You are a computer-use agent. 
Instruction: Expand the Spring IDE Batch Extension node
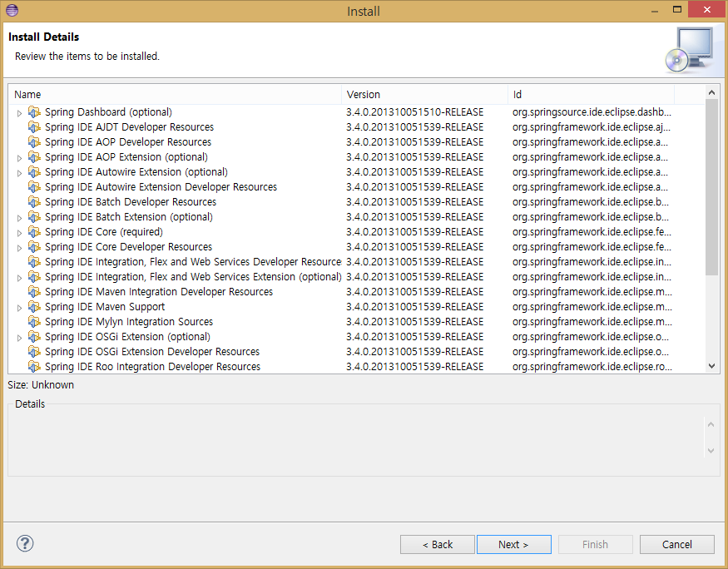tap(19, 218)
